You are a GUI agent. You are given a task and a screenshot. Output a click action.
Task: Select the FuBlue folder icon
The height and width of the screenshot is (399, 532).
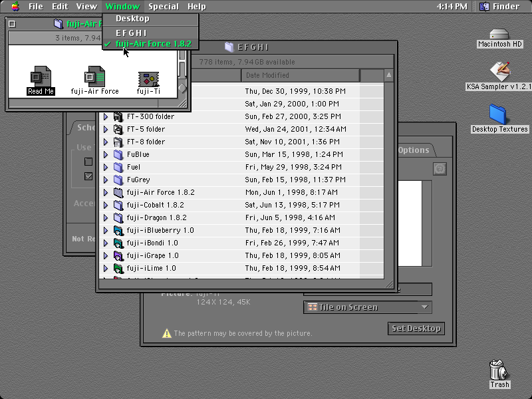coord(118,155)
